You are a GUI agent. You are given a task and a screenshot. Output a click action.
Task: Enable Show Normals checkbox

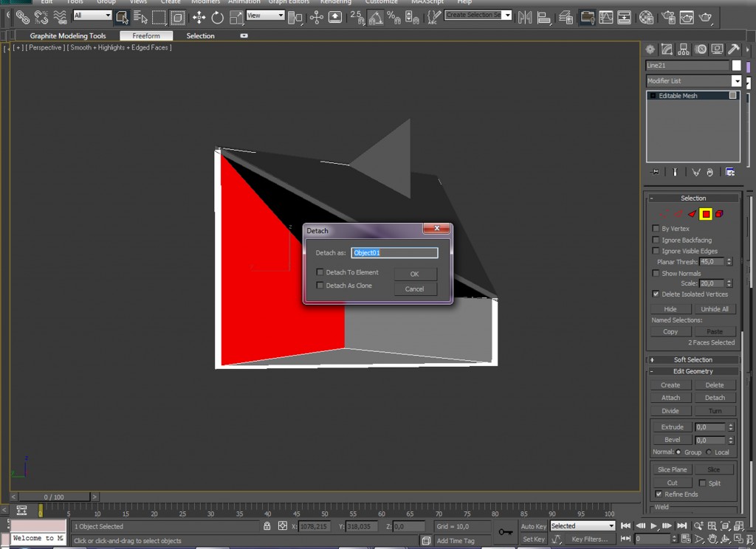(656, 273)
